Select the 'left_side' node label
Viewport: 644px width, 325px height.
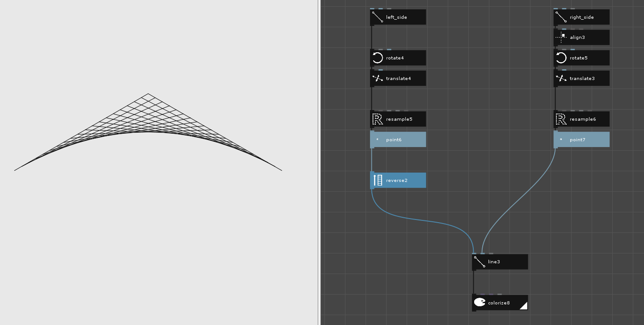click(x=396, y=17)
